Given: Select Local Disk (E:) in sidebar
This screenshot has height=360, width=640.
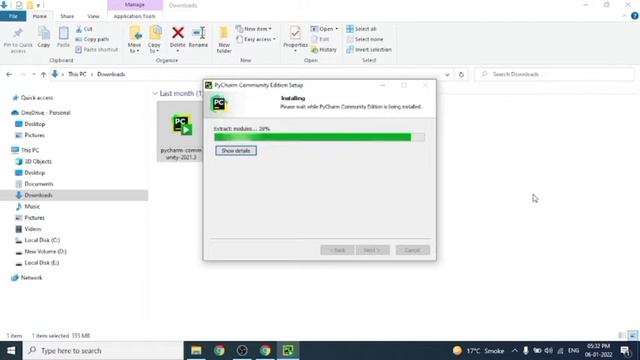Looking at the screenshot, I should click(42, 263).
